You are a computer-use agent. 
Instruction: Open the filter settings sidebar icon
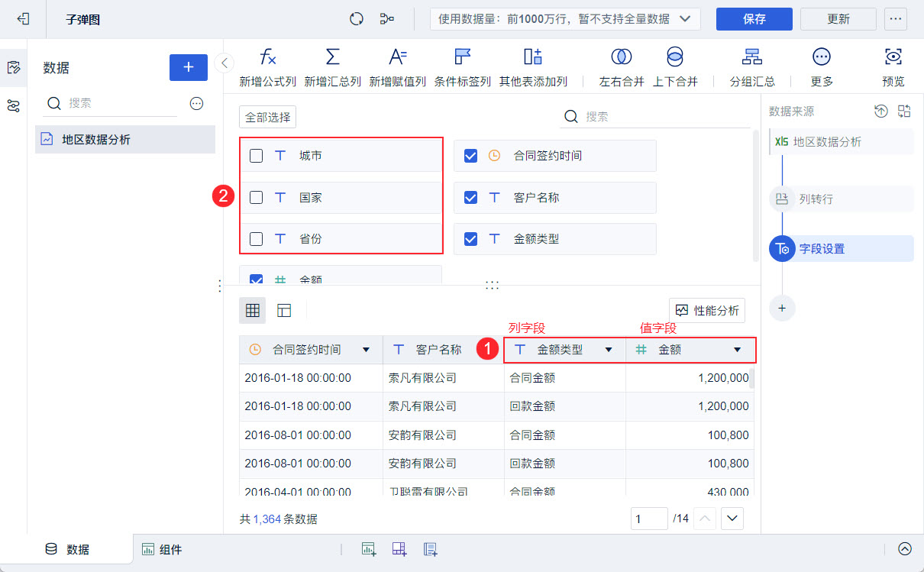click(x=13, y=105)
